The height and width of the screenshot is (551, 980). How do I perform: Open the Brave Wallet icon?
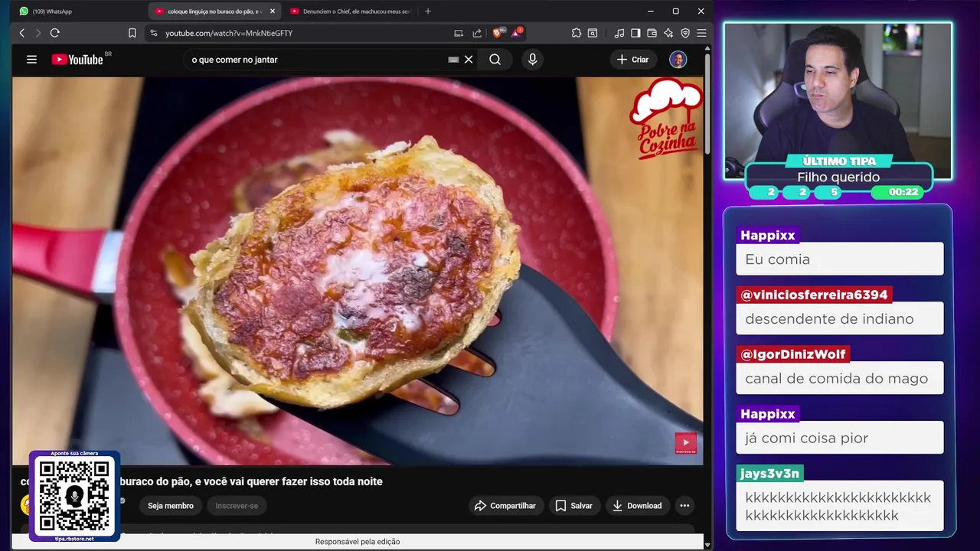click(652, 33)
